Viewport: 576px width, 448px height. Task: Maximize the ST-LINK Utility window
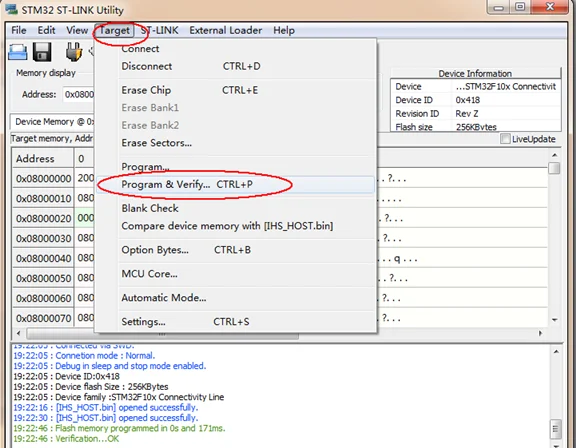tap(520, 7)
